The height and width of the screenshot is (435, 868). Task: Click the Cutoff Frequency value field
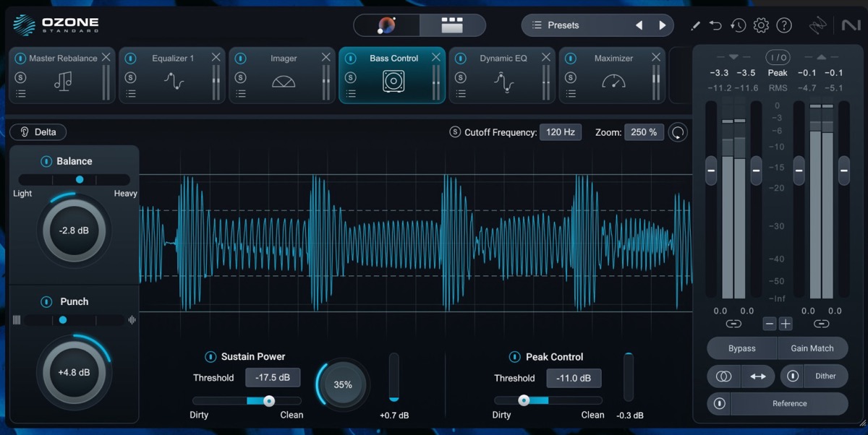pyautogui.click(x=561, y=132)
